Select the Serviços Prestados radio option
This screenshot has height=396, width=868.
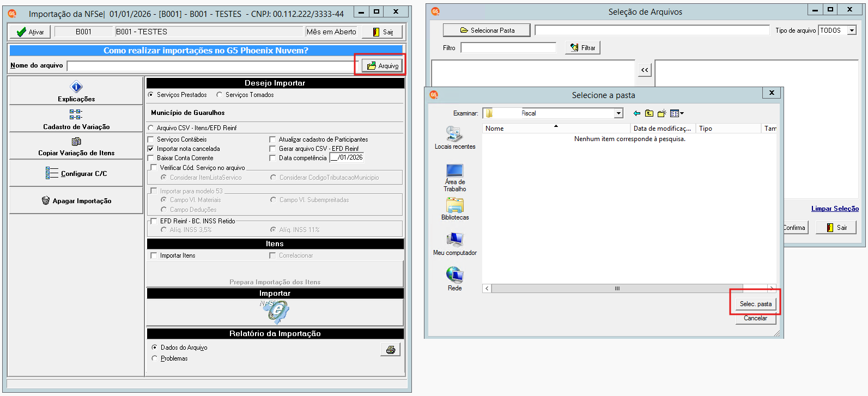151,95
